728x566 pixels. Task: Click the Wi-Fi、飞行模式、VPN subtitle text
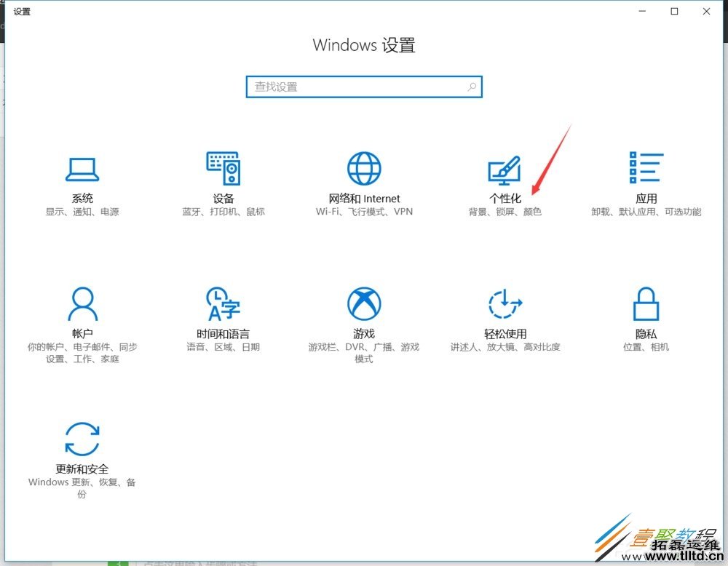click(364, 212)
